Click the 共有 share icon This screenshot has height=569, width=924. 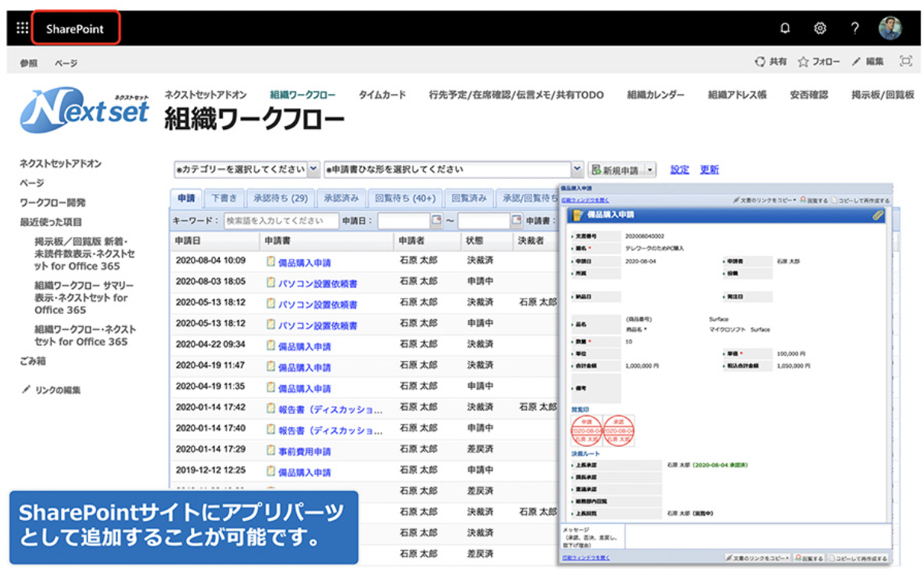[760, 62]
